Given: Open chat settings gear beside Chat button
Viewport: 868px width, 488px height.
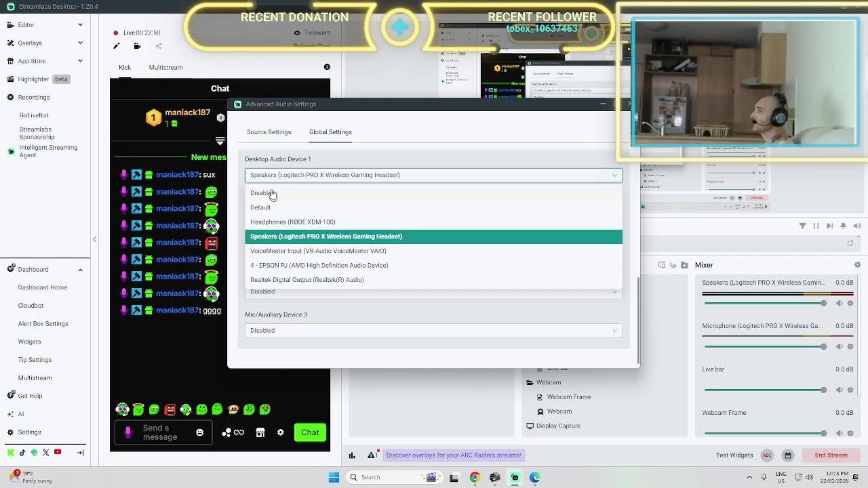Looking at the screenshot, I should [x=281, y=432].
